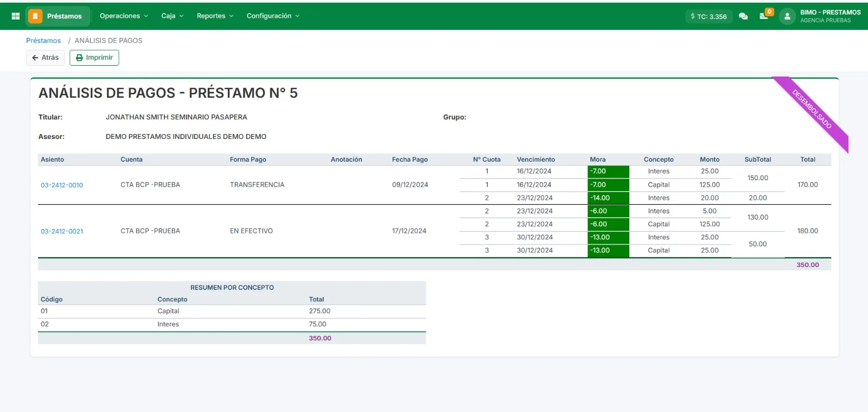Click payment date 09/12/2024
Screen dimensions: 868x412
pyautogui.click(x=410, y=185)
